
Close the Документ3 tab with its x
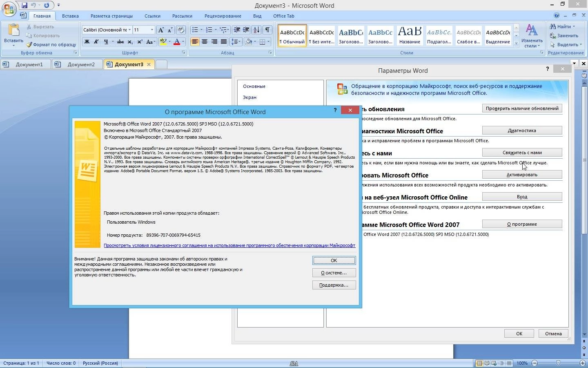(149, 64)
